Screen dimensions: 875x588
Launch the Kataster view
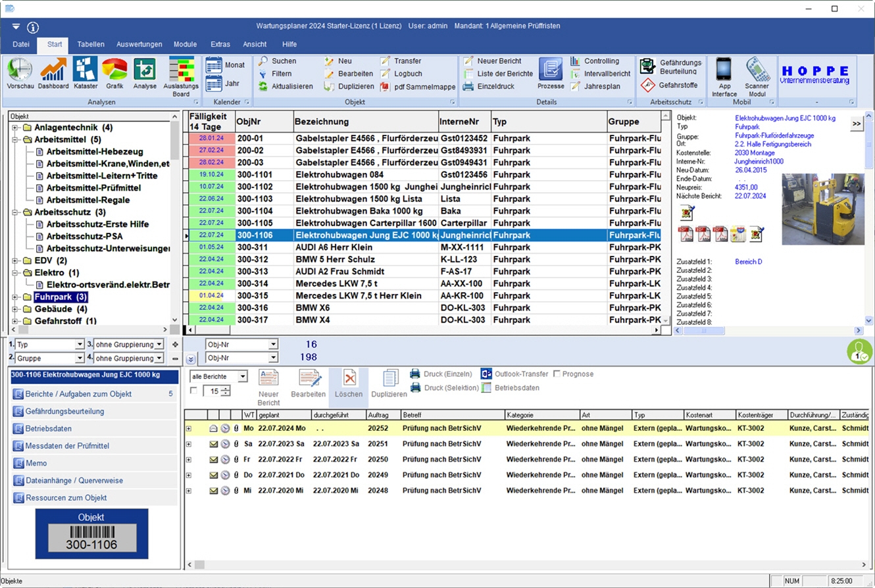[x=86, y=73]
